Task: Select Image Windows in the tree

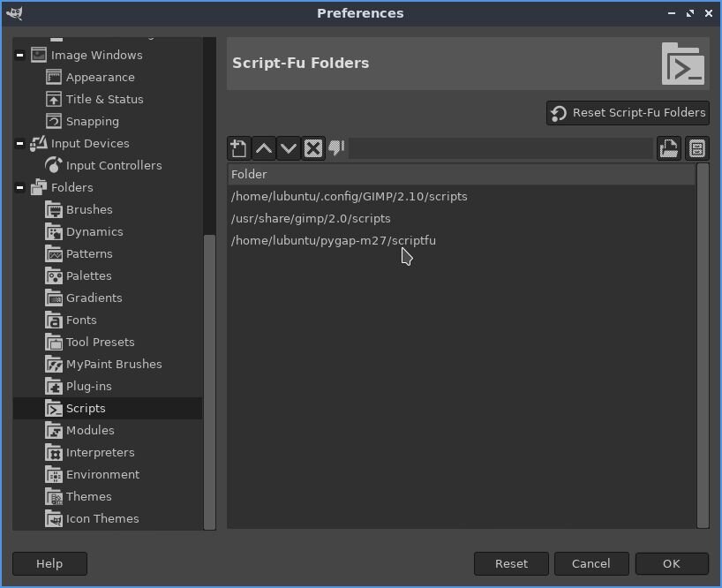Action: [97, 56]
